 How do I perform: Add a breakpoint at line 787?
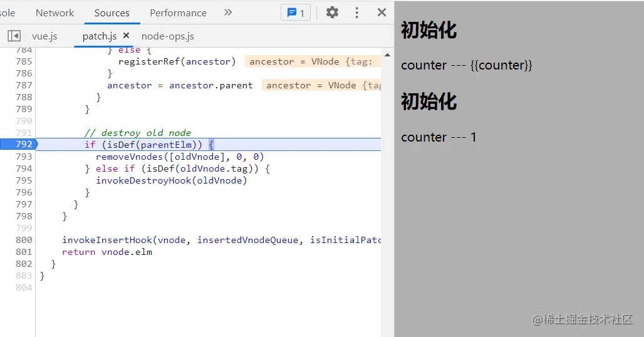23,85
